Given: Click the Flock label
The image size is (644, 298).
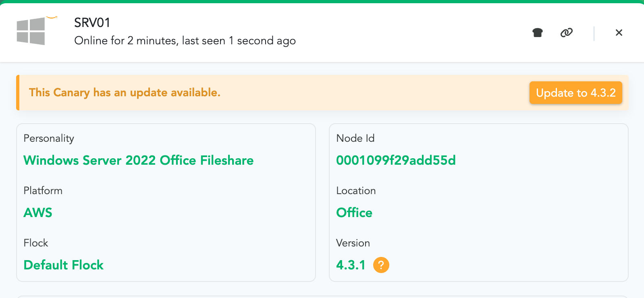Looking at the screenshot, I should 36,243.
